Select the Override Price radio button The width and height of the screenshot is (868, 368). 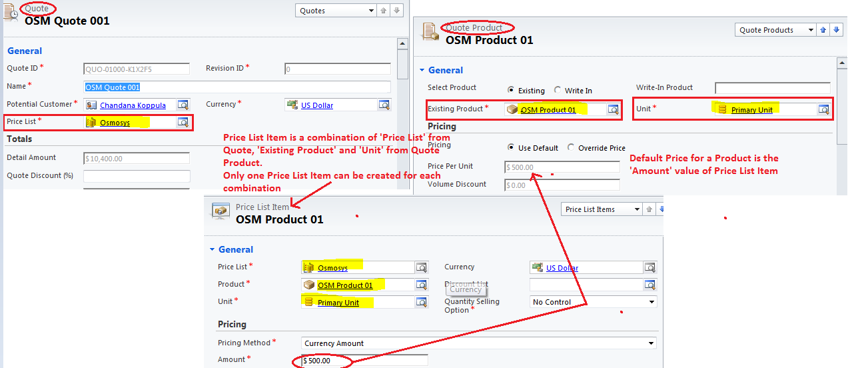tap(571, 147)
